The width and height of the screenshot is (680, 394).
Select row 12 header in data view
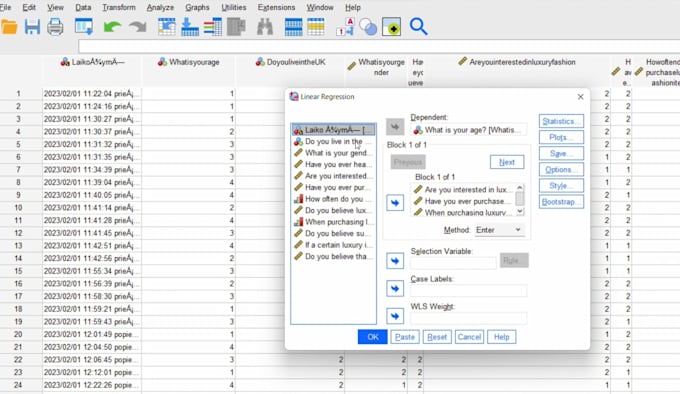coord(18,233)
